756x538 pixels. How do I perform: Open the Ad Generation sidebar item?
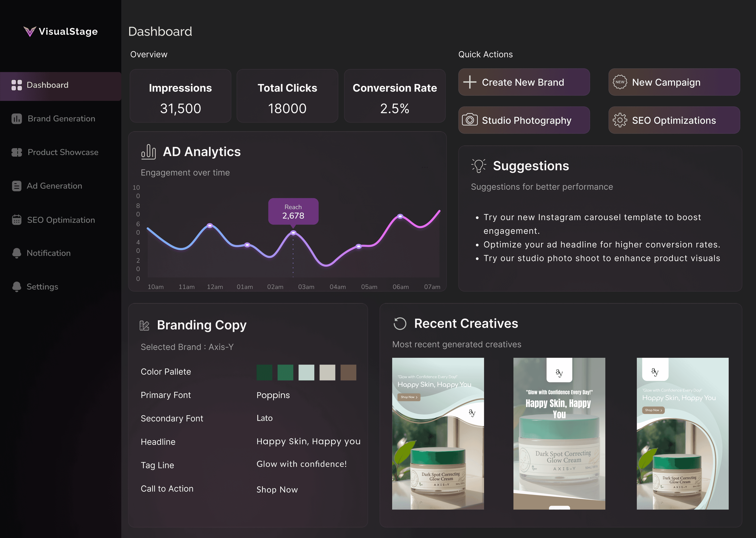[x=54, y=186]
